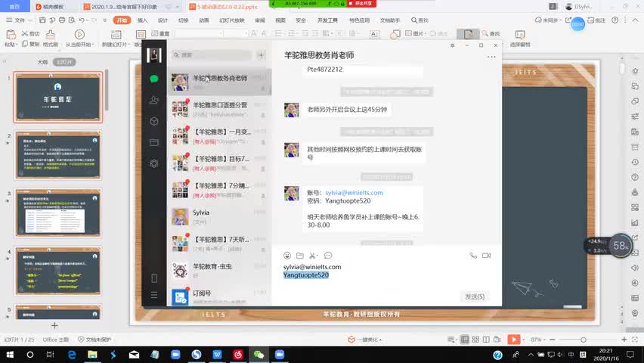The width and height of the screenshot is (644, 363).
Task: Open WeChat favorites cube icon
Action: [x=154, y=121]
